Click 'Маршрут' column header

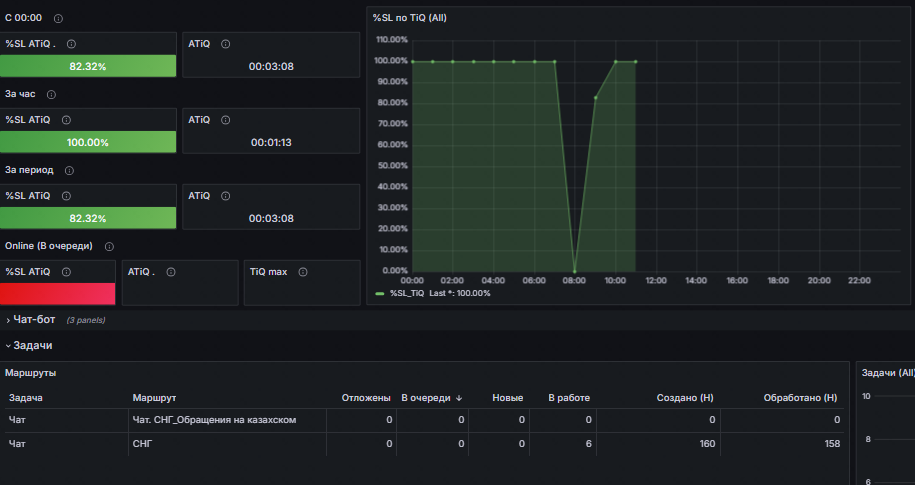154,397
